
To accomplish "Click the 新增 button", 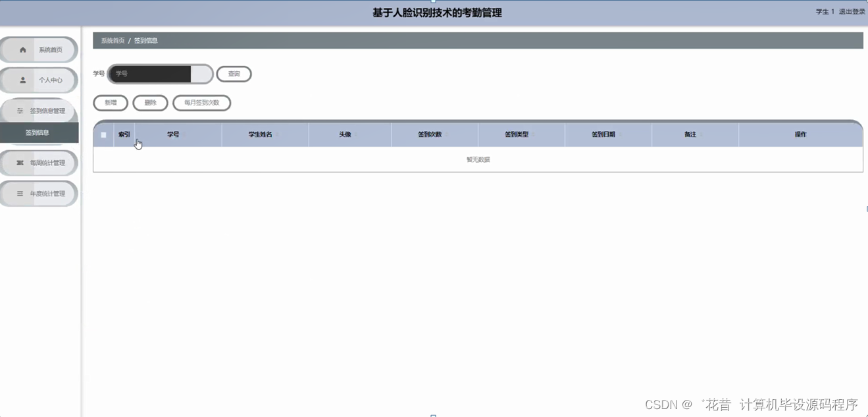I will (x=111, y=103).
